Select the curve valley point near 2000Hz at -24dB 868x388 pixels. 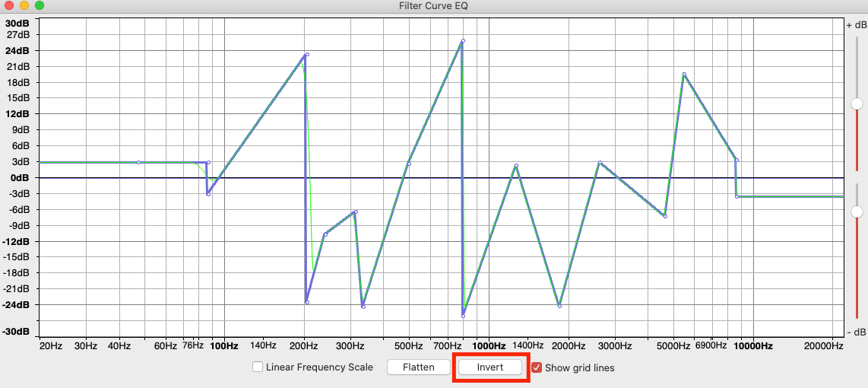click(x=559, y=306)
